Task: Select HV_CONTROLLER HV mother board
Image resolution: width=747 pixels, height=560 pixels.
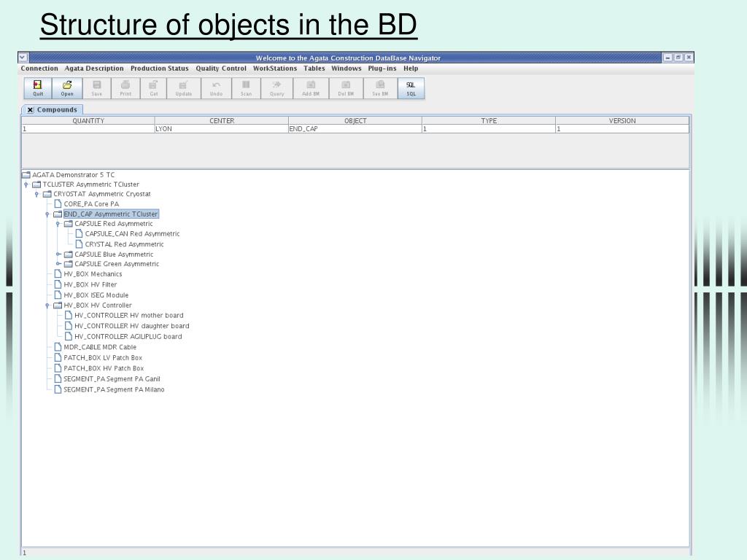Action: pyautogui.click(x=128, y=315)
